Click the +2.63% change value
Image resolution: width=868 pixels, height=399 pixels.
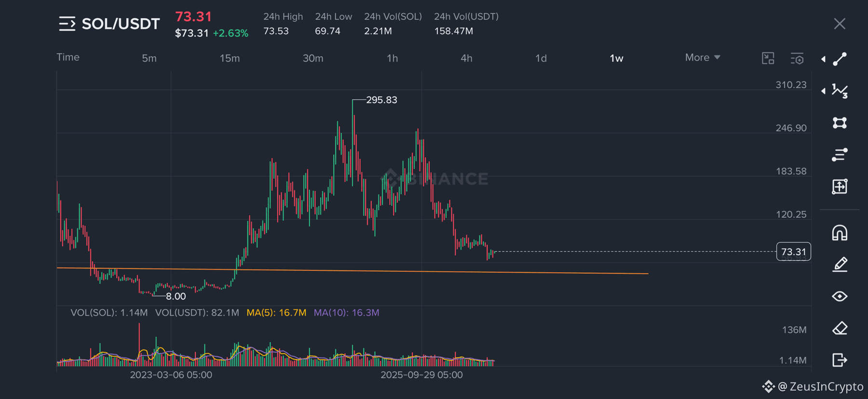click(x=231, y=33)
